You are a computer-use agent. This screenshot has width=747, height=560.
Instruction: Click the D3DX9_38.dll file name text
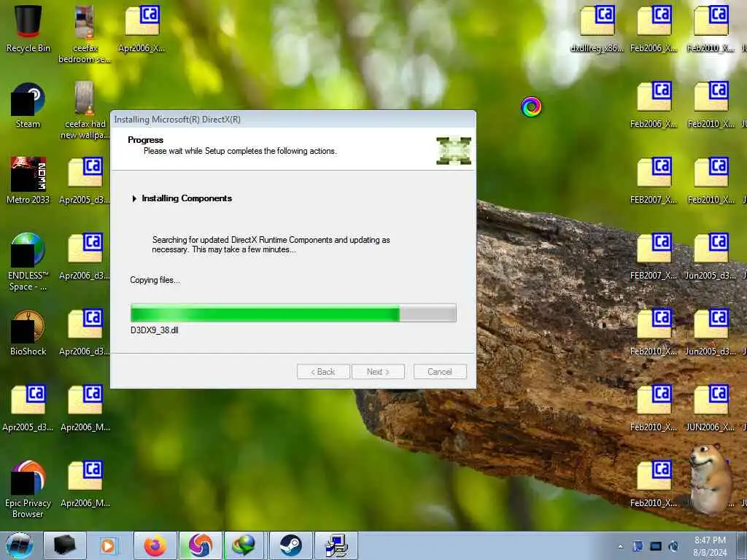pos(155,330)
